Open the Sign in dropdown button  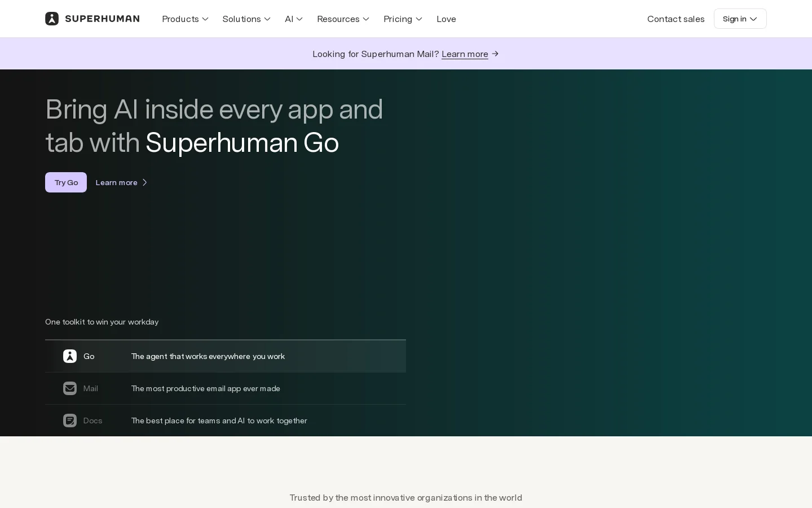(x=740, y=19)
